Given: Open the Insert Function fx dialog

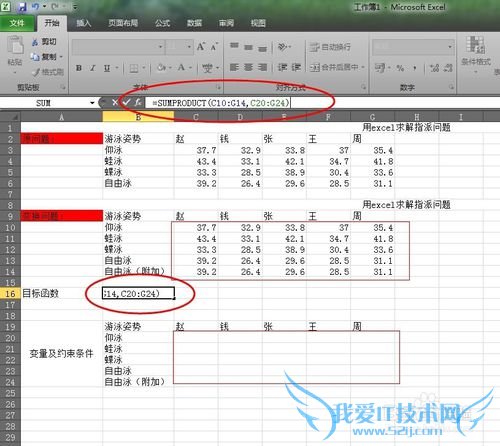Looking at the screenshot, I should [138, 102].
